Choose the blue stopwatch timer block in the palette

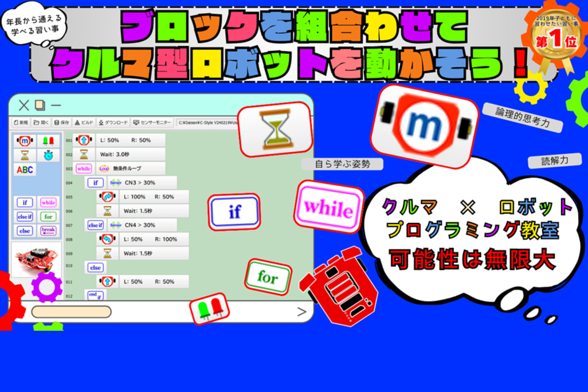point(48,155)
